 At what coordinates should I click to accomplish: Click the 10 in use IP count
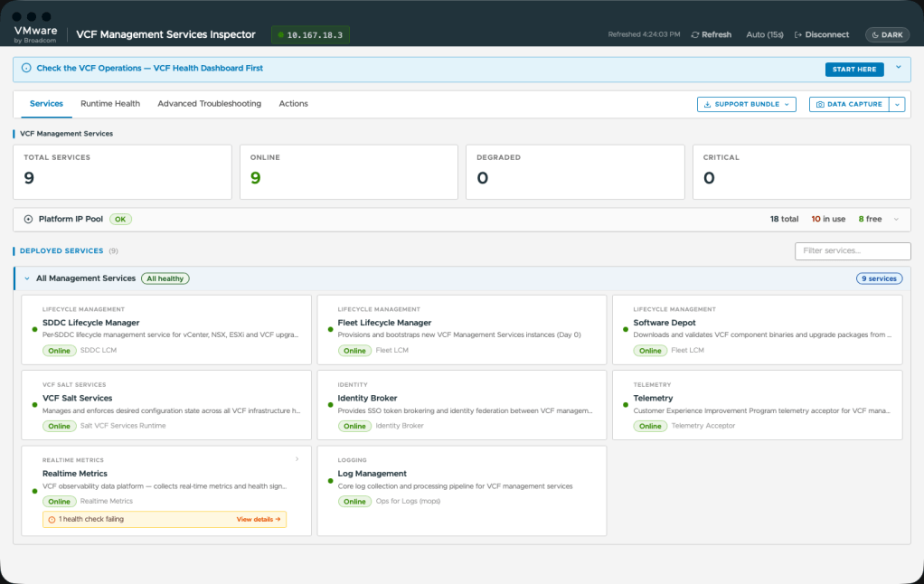click(828, 219)
